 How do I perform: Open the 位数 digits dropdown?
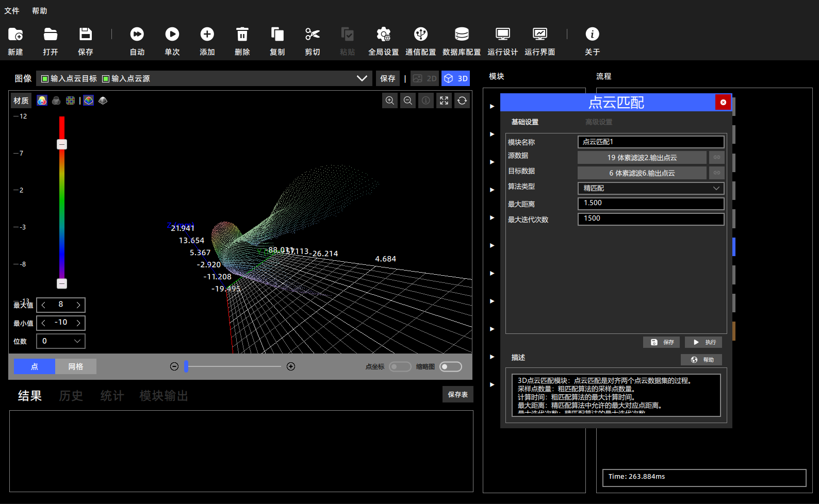click(61, 341)
